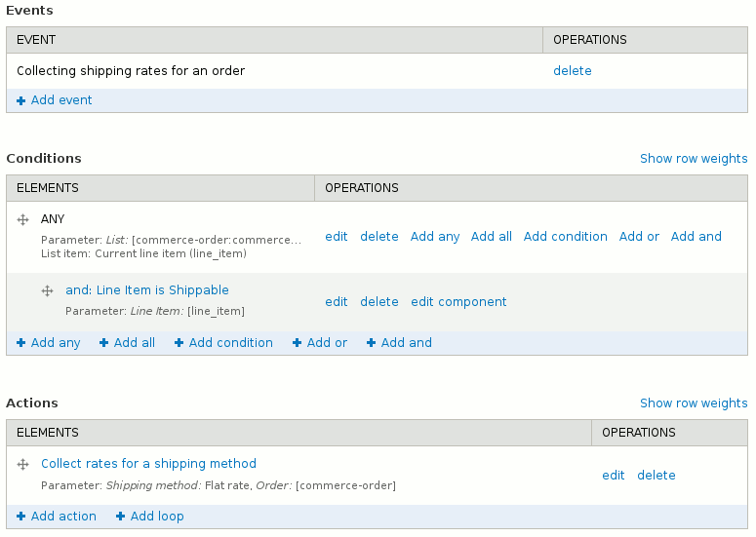Open the Line Item is Shippable condition
Screen dimensions: 756x537
click(147, 290)
